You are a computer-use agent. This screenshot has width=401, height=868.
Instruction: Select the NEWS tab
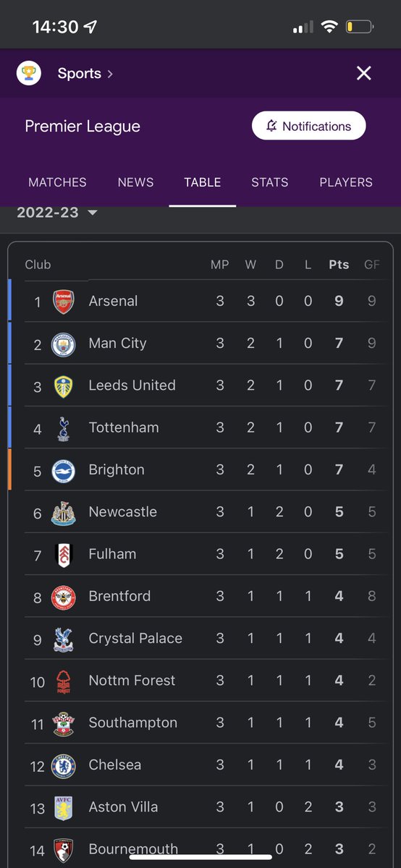pyautogui.click(x=135, y=182)
